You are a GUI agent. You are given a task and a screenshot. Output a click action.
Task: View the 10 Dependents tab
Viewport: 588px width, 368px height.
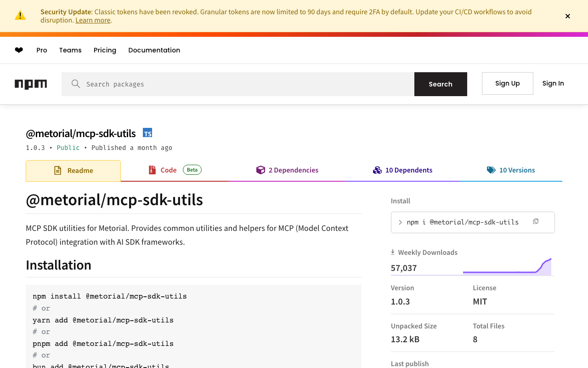[403, 170]
